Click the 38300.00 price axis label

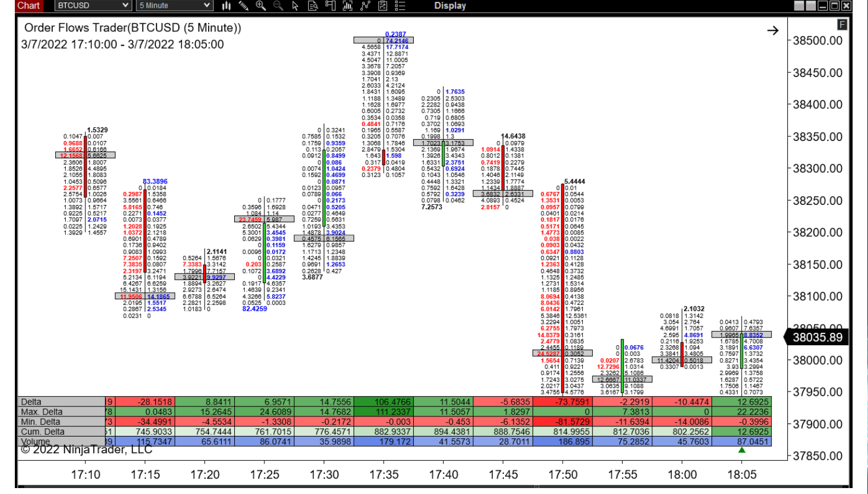coord(818,169)
